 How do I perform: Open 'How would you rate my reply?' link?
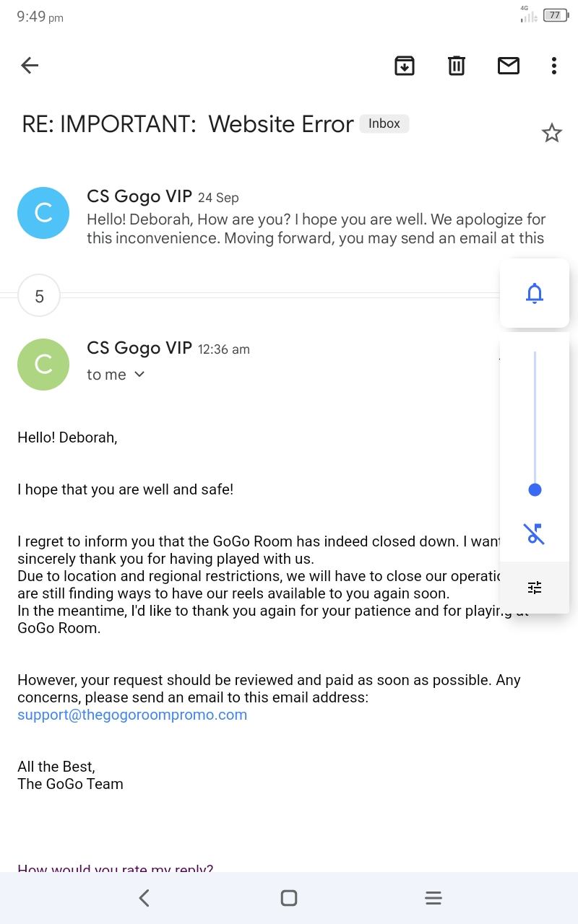[x=116, y=868]
